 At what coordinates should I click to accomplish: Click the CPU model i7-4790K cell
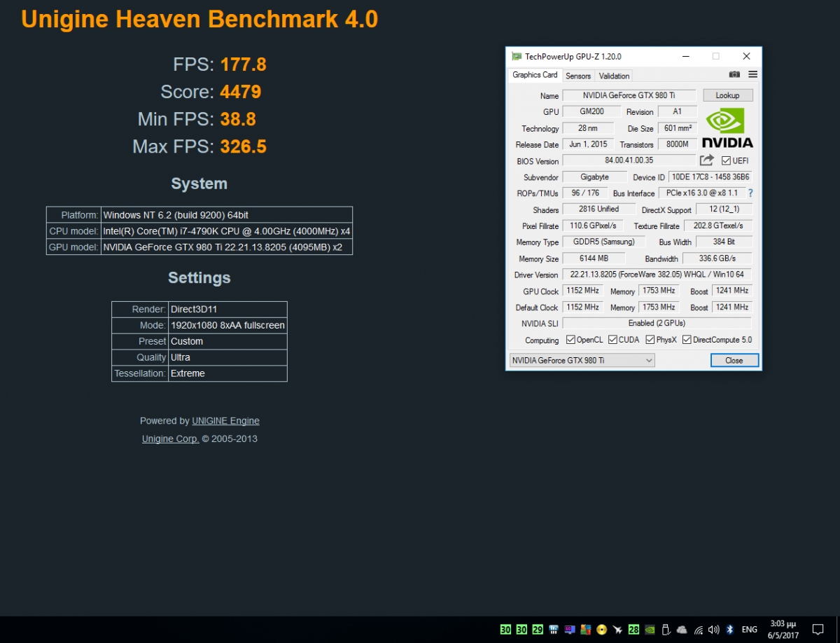227,231
